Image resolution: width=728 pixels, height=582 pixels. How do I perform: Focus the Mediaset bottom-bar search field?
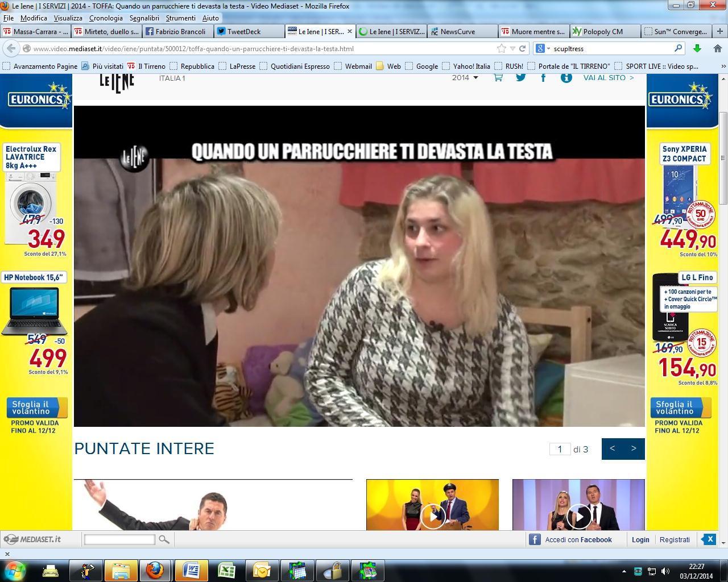tap(119, 539)
